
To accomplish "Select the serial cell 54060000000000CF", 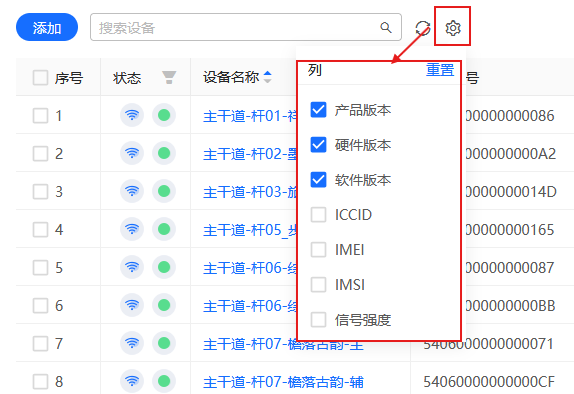I will click(x=489, y=382).
